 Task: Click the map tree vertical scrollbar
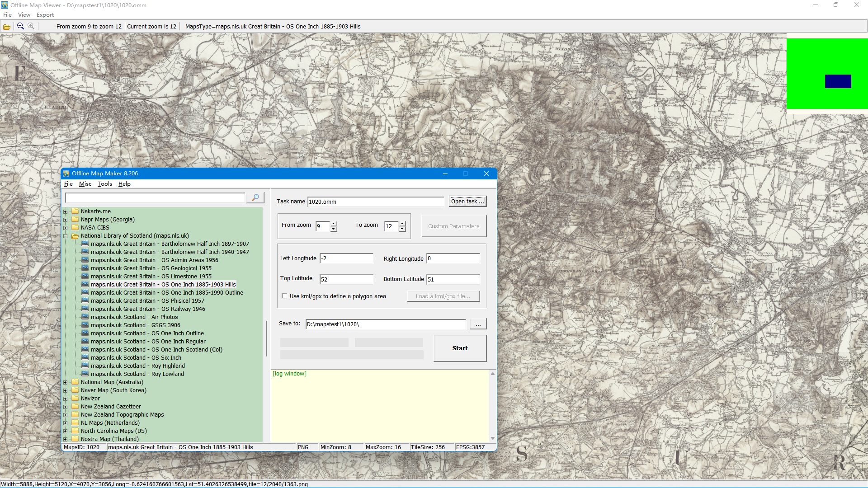(x=266, y=338)
